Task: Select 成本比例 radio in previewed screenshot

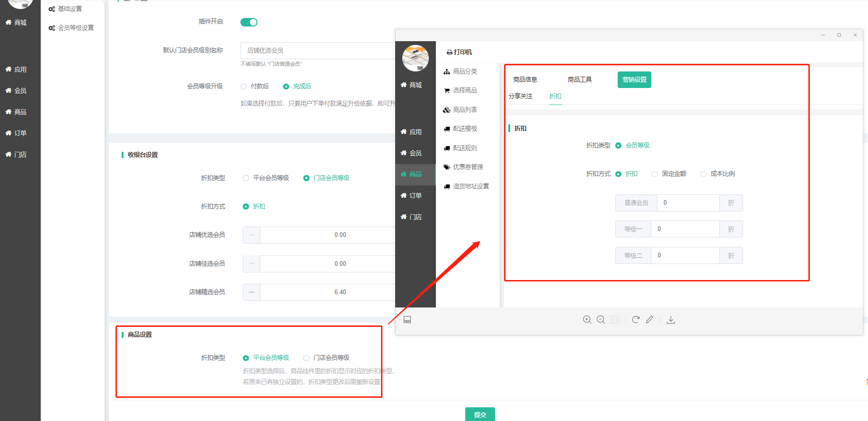Action: tap(718, 174)
